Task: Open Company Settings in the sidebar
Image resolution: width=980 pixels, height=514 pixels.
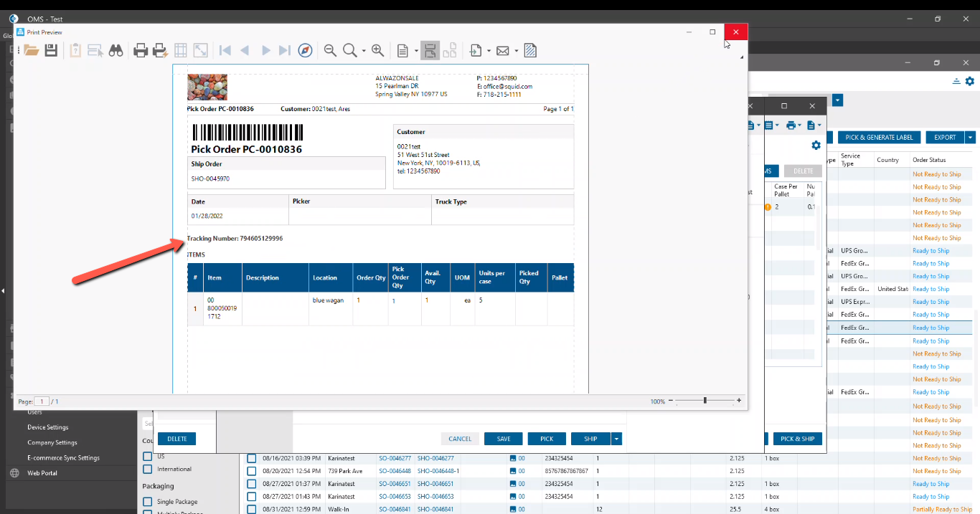Action: [x=52, y=442]
